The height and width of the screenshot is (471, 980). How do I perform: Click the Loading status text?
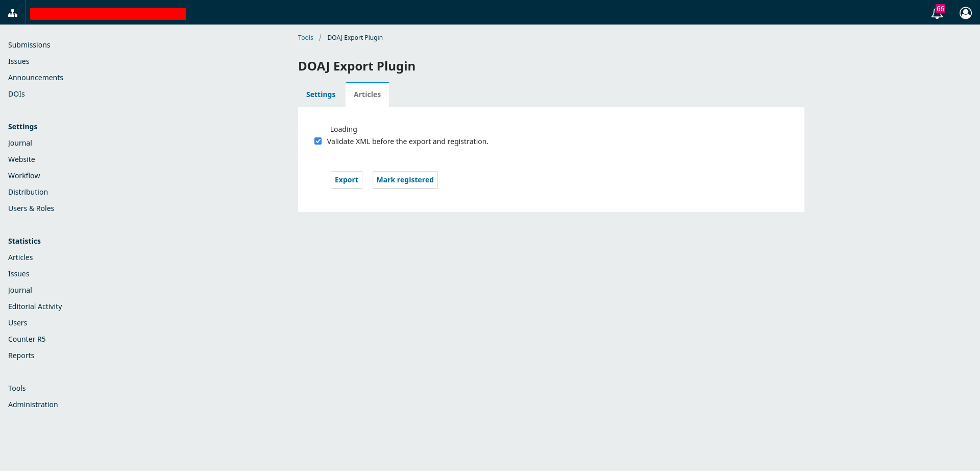click(344, 129)
